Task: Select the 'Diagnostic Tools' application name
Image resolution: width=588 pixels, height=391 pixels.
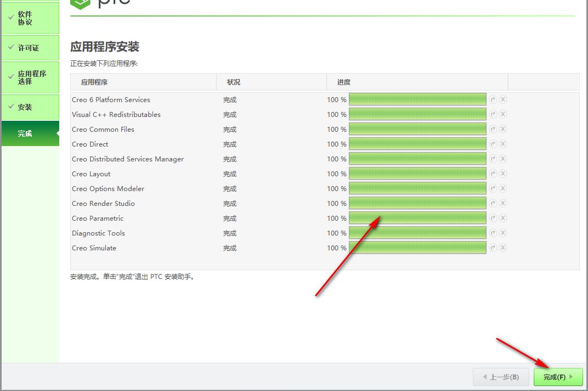Action: (x=98, y=233)
